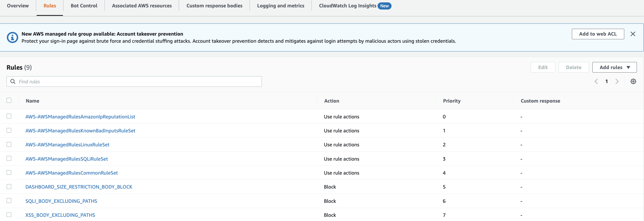Image resolution: width=644 pixels, height=221 pixels.
Task: Check the CommonRuleSet rule checkbox
Action: tap(9, 172)
